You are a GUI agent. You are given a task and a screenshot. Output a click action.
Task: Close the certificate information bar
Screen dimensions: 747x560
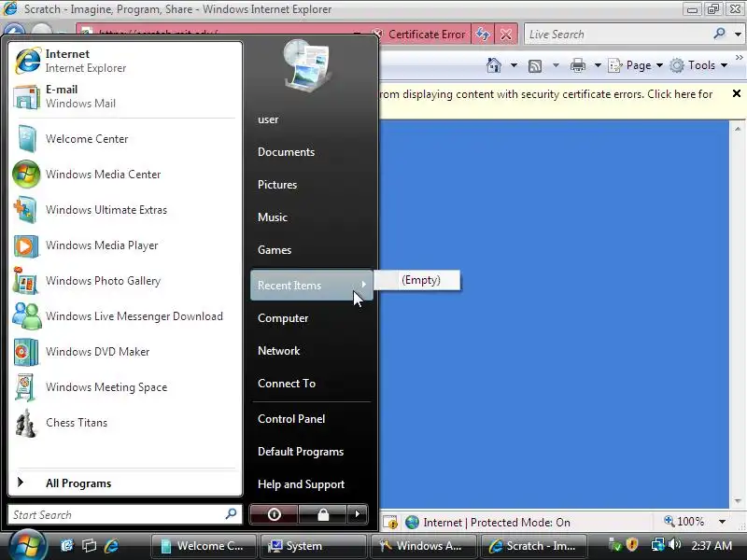737,93
